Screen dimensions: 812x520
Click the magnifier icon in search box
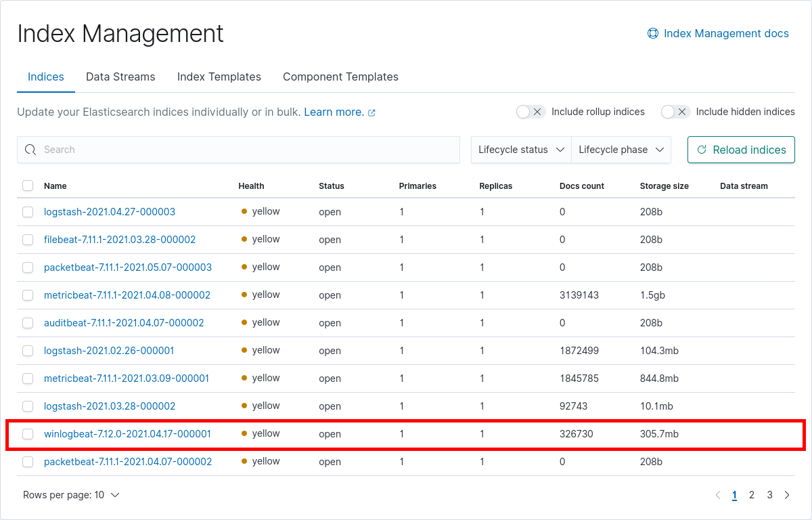pos(30,150)
